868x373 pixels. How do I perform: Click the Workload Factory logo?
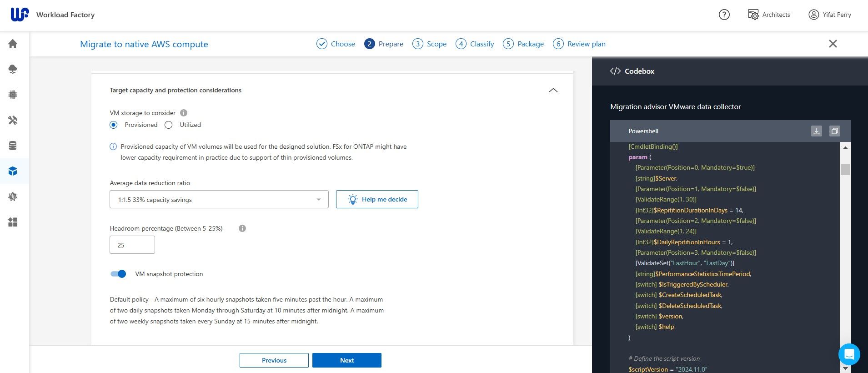coord(20,15)
